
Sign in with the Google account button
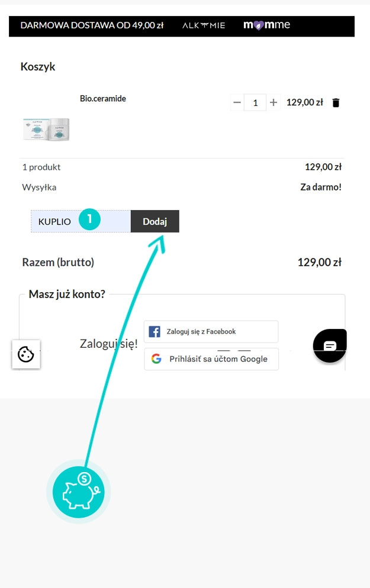[211, 359]
